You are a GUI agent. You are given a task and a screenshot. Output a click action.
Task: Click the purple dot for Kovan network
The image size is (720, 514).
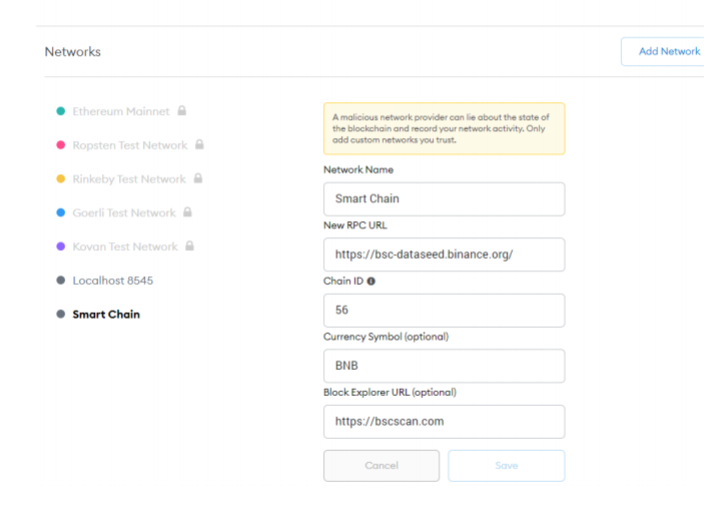61,246
